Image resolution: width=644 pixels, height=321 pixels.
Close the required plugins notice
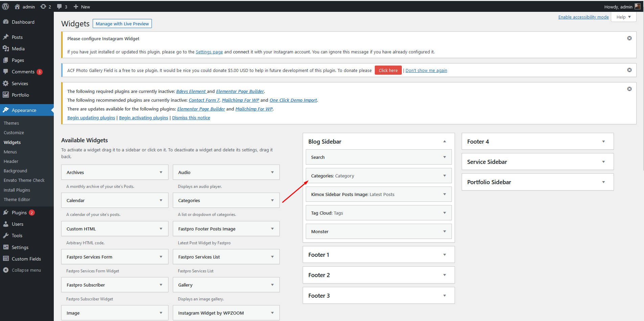click(629, 89)
